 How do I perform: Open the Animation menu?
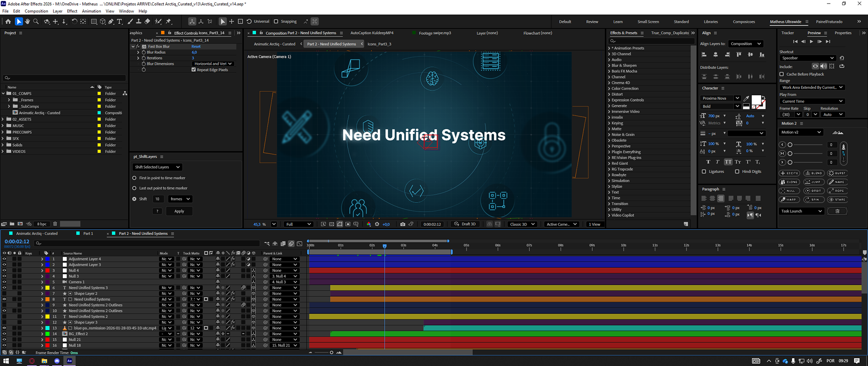point(91,11)
